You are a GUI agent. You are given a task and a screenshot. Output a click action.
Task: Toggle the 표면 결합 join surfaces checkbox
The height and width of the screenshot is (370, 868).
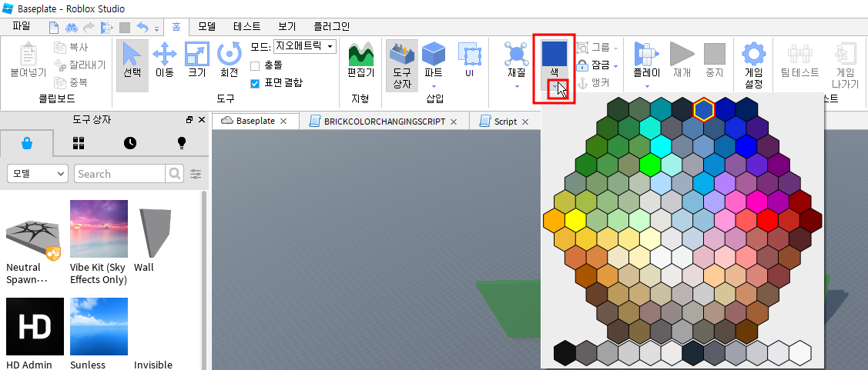tap(255, 84)
